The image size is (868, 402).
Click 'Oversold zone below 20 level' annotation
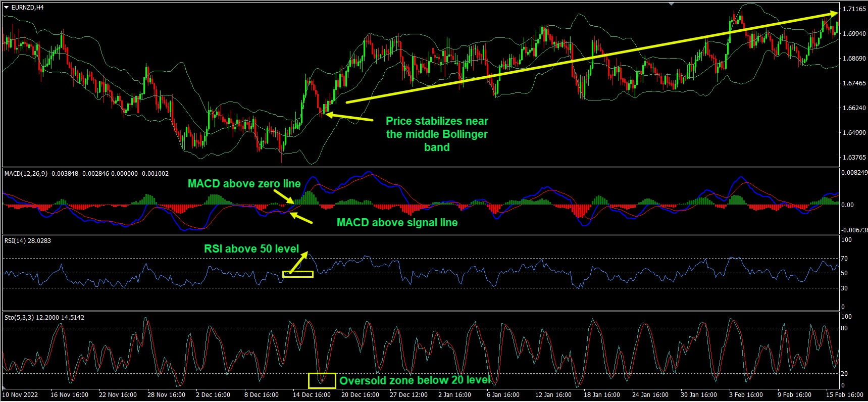(x=415, y=380)
